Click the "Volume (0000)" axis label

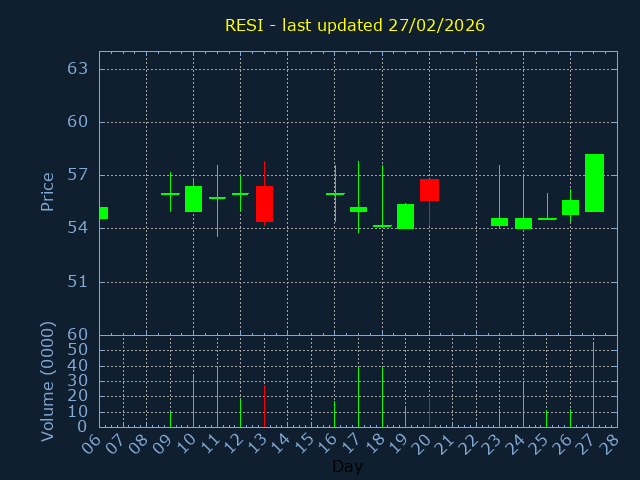click(x=47, y=381)
